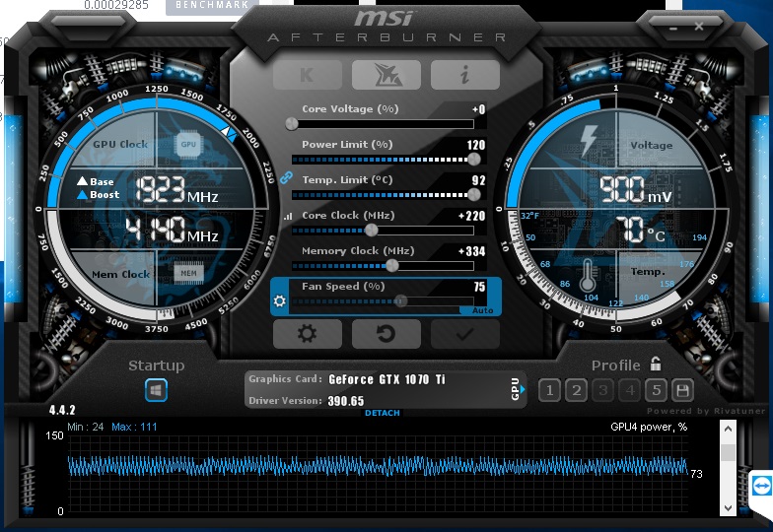
Task: Adjust the Power Limit slider handle
Action: pyautogui.click(x=473, y=160)
